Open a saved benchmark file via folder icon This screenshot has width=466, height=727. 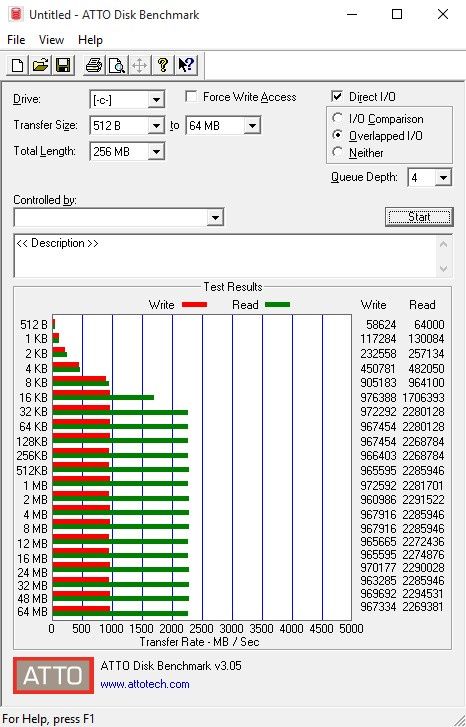click(x=40, y=65)
